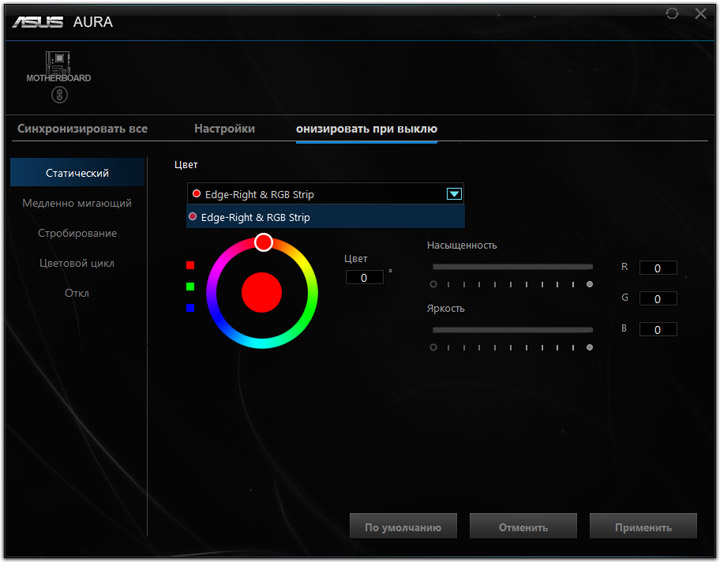Click the B value input field
The width and height of the screenshot is (720, 562).
coord(658,329)
